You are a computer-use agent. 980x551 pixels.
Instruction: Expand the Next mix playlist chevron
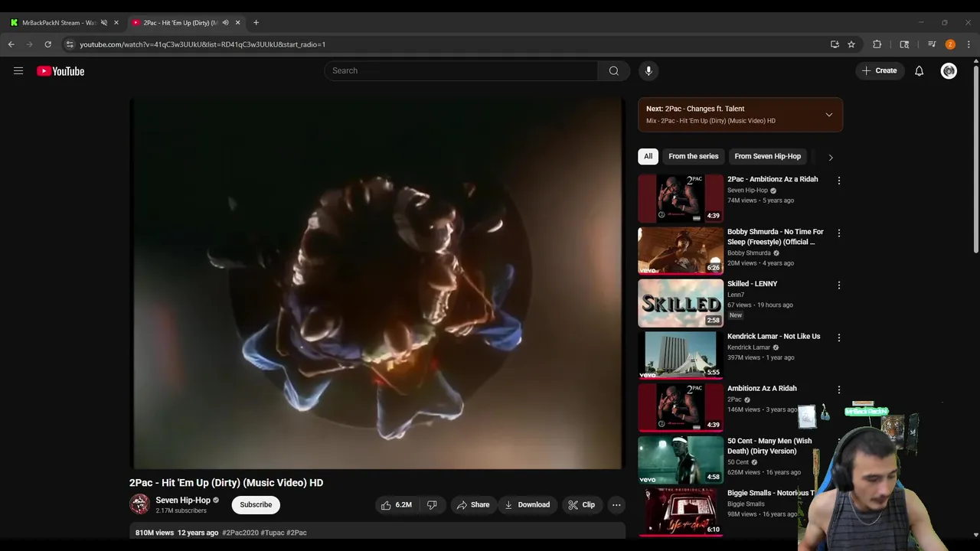(829, 115)
